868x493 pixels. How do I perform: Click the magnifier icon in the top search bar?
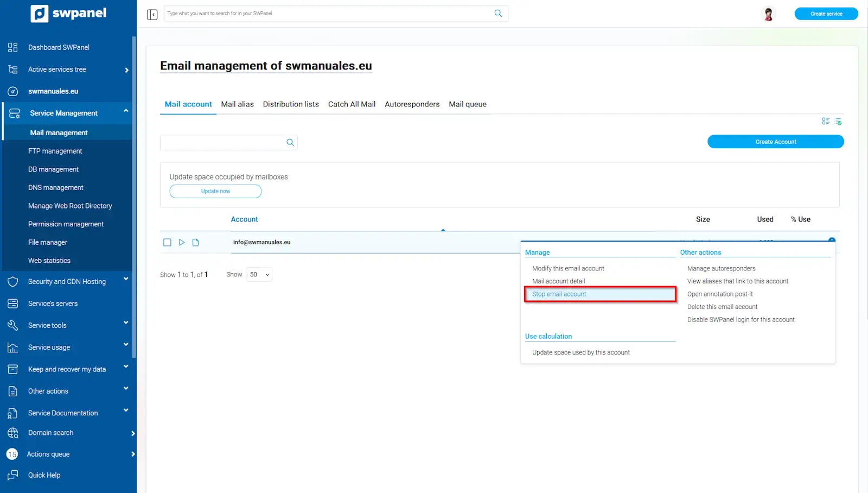[x=498, y=14]
